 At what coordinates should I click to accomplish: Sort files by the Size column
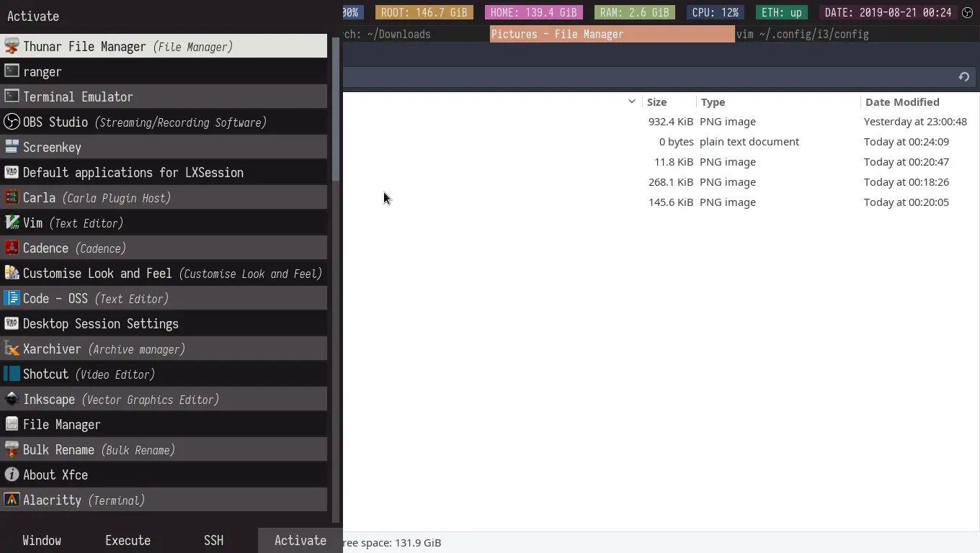pos(669,102)
